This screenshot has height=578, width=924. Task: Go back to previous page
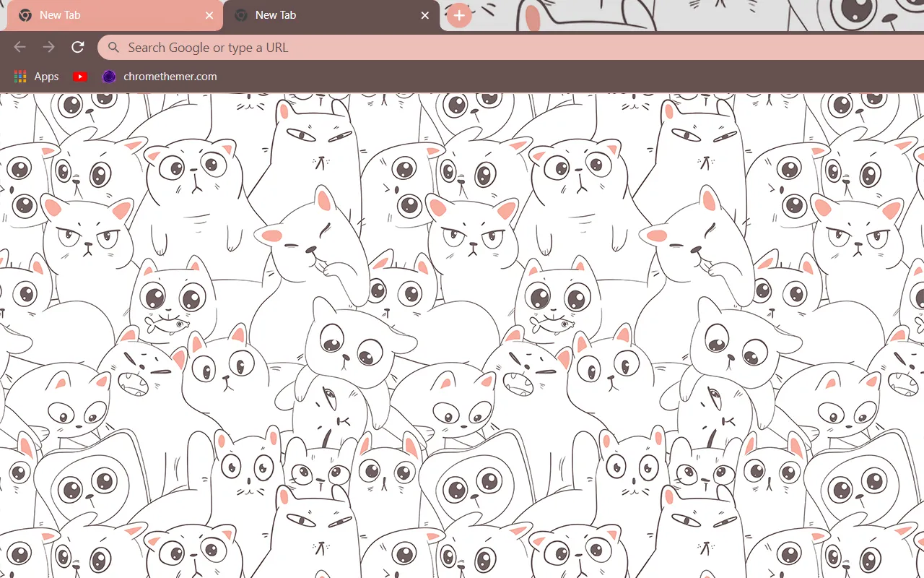pyautogui.click(x=19, y=47)
